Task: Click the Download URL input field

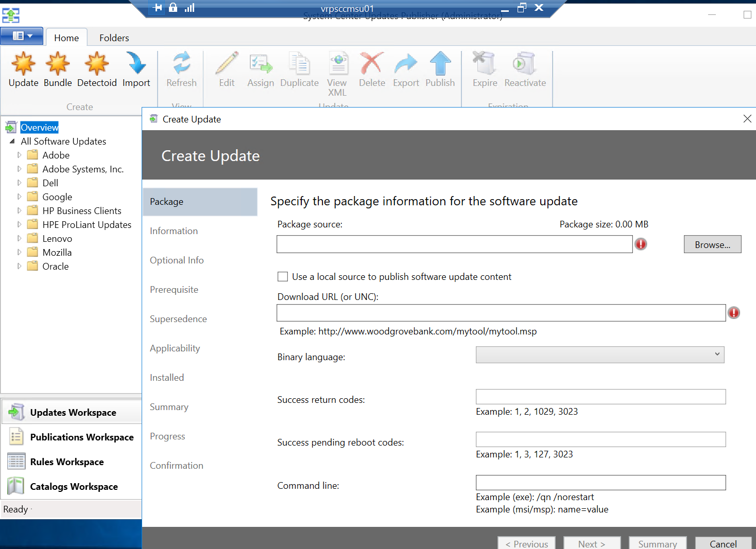Action: (501, 313)
